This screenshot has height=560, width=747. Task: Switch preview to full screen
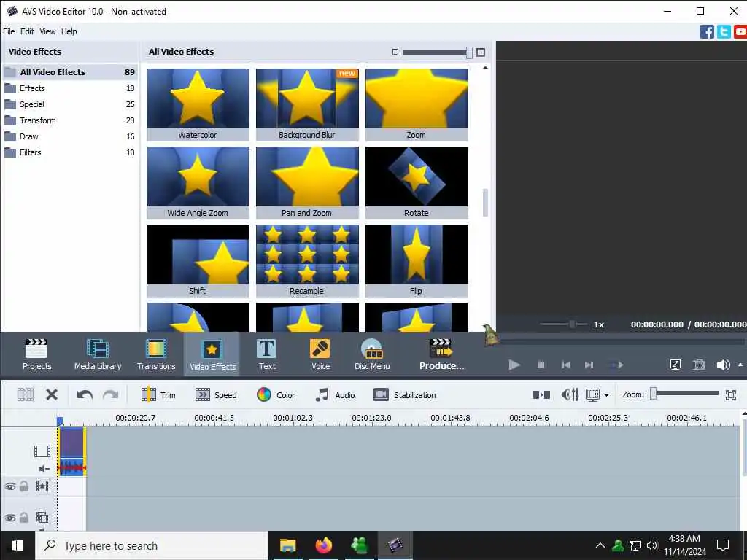675,365
